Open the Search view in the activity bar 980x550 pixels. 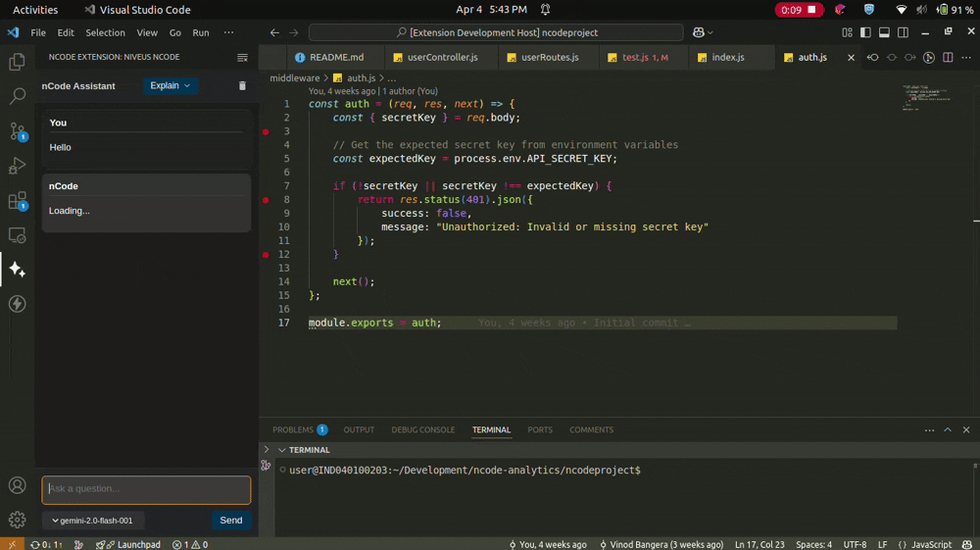17,96
